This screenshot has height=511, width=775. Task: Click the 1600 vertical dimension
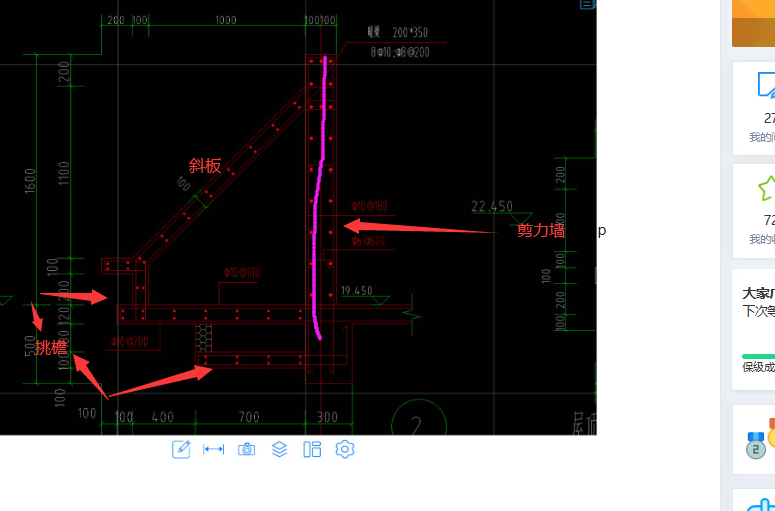pyautogui.click(x=30, y=181)
